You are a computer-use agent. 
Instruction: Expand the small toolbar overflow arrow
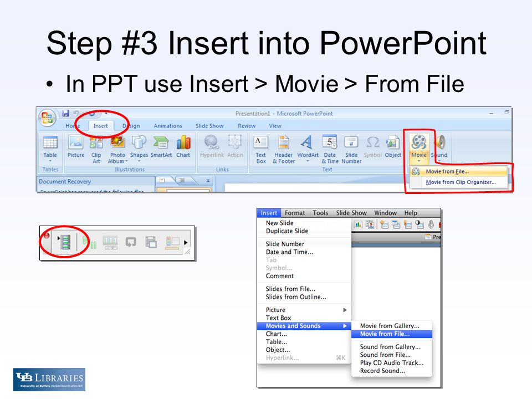tap(186, 243)
